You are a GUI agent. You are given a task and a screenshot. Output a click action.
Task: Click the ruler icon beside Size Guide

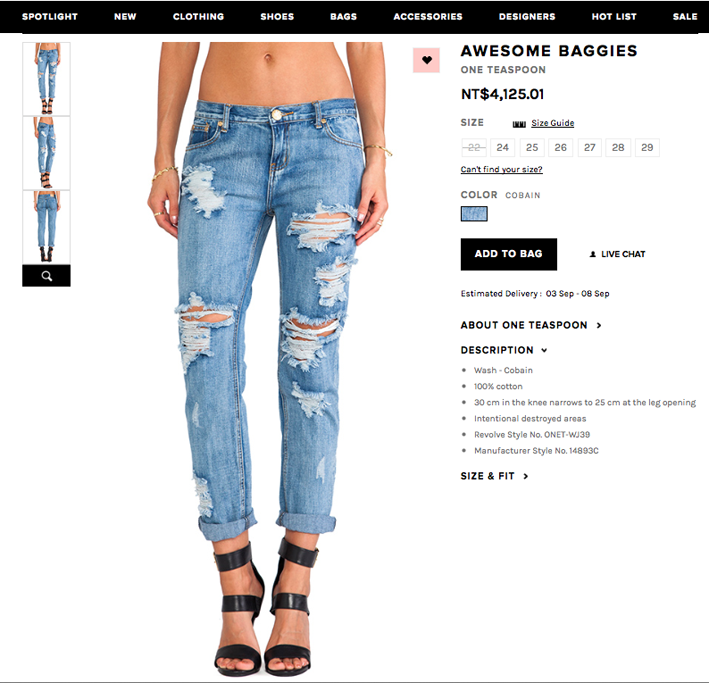(519, 124)
